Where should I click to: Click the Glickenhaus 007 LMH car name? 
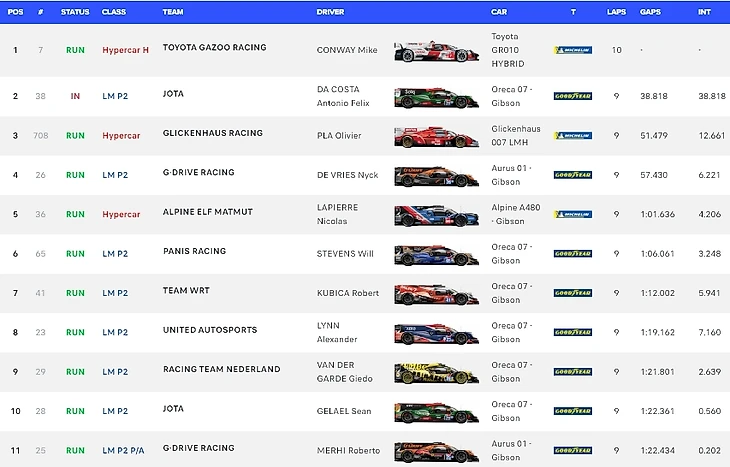click(x=516, y=135)
